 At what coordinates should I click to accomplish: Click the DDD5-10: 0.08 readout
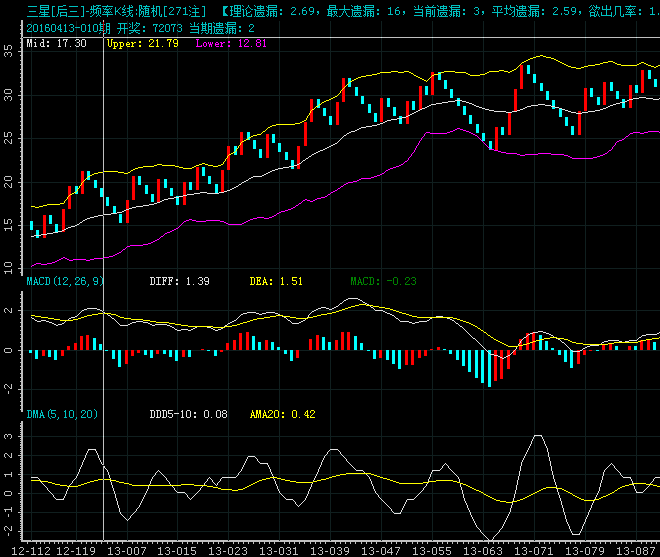pos(188,414)
